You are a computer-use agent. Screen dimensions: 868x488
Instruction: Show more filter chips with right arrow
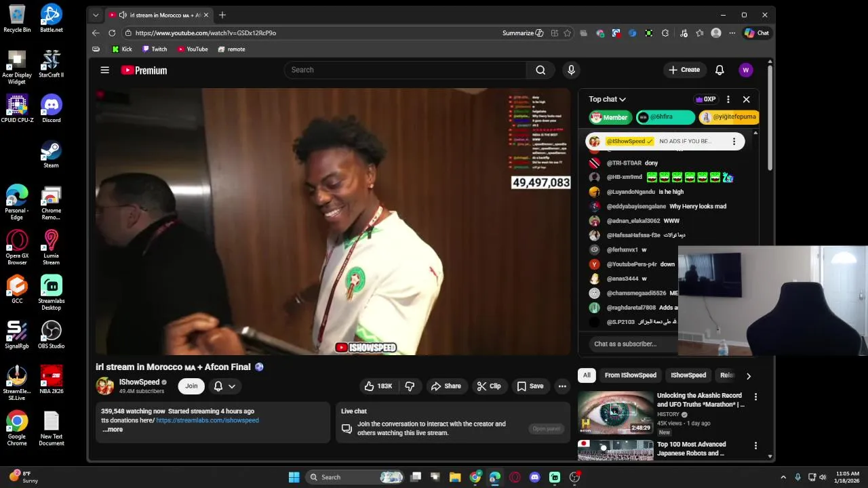[x=749, y=376]
